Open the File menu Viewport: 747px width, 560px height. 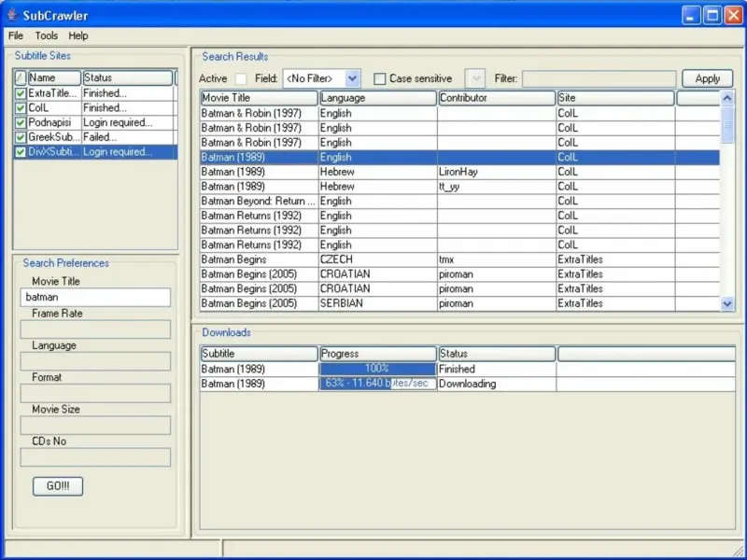point(16,35)
